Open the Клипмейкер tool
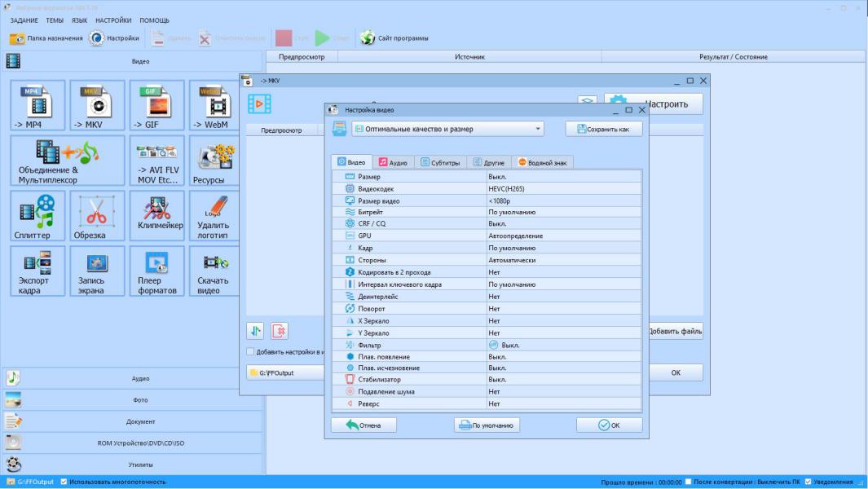 157,216
